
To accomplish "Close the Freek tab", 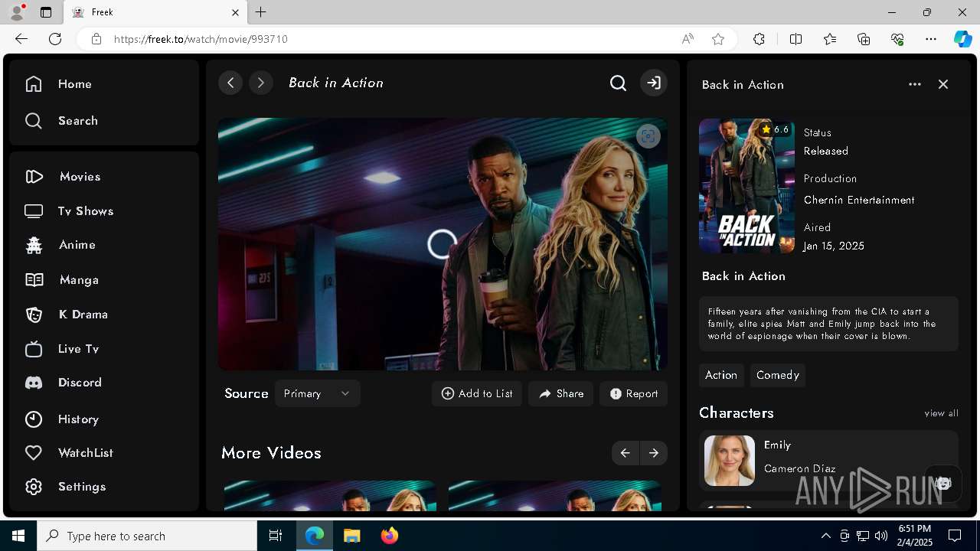I will tap(236, 12).
